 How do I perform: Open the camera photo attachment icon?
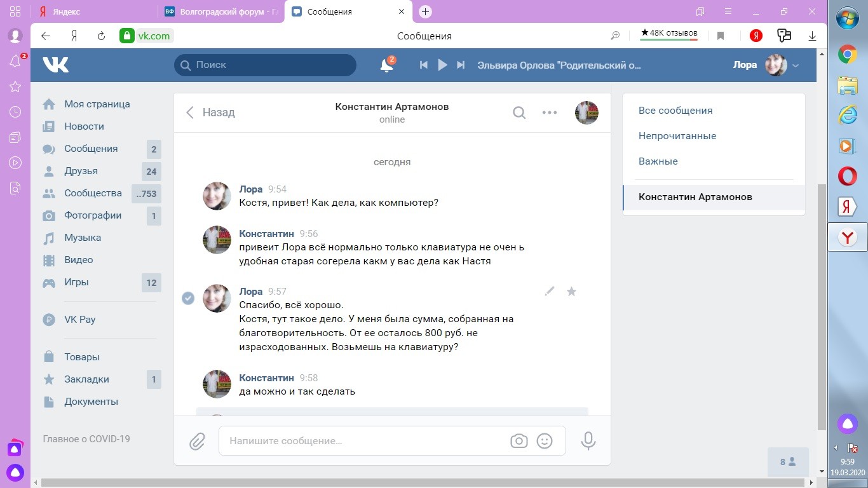point(519,441)
